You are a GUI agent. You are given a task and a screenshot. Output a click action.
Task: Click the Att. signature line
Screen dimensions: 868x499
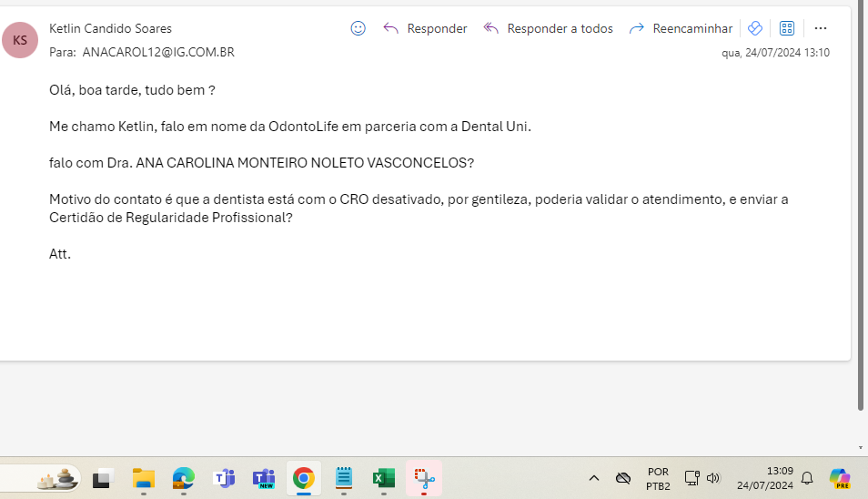pos(60,254)
